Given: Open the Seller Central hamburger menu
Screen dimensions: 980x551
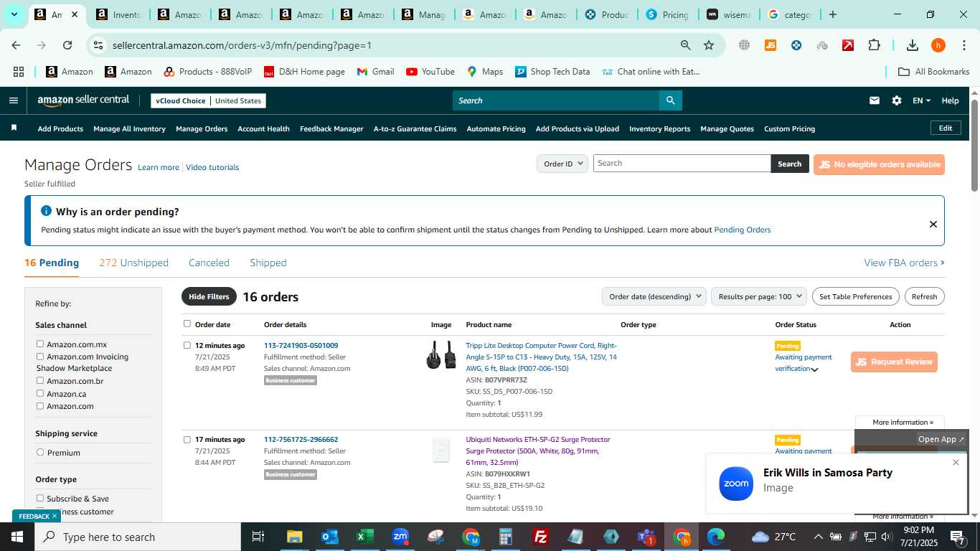Looking at the screenshot, I should pos(14,100).
